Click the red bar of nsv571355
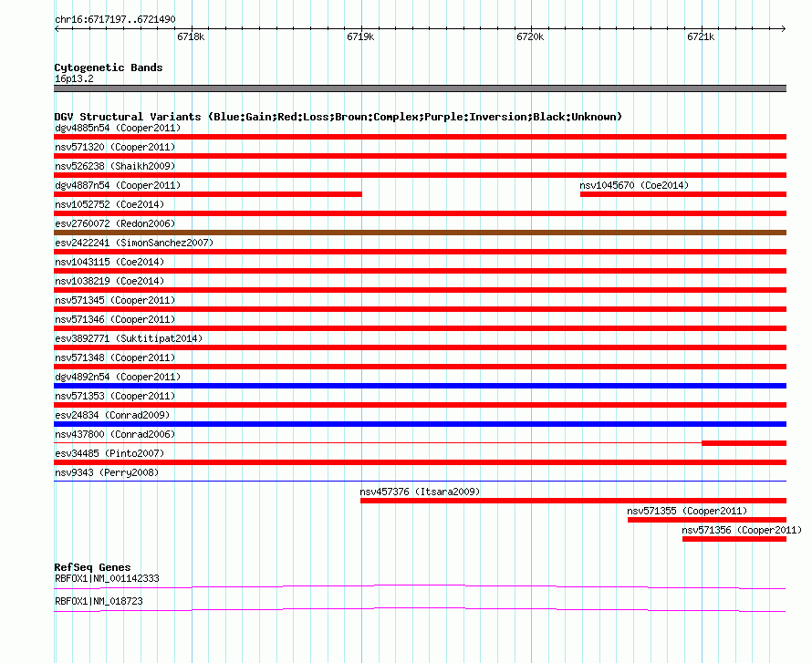 coord(707,520)
